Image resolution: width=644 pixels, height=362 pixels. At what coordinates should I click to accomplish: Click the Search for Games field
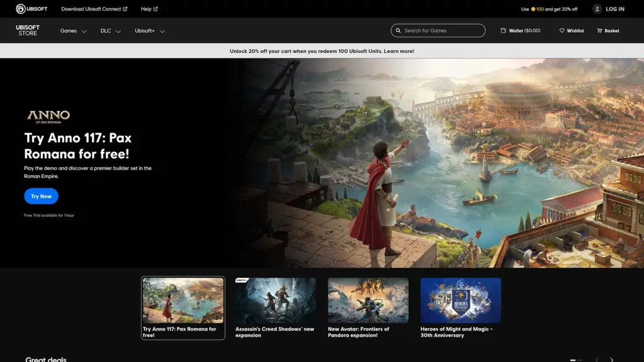coord(438,30)
